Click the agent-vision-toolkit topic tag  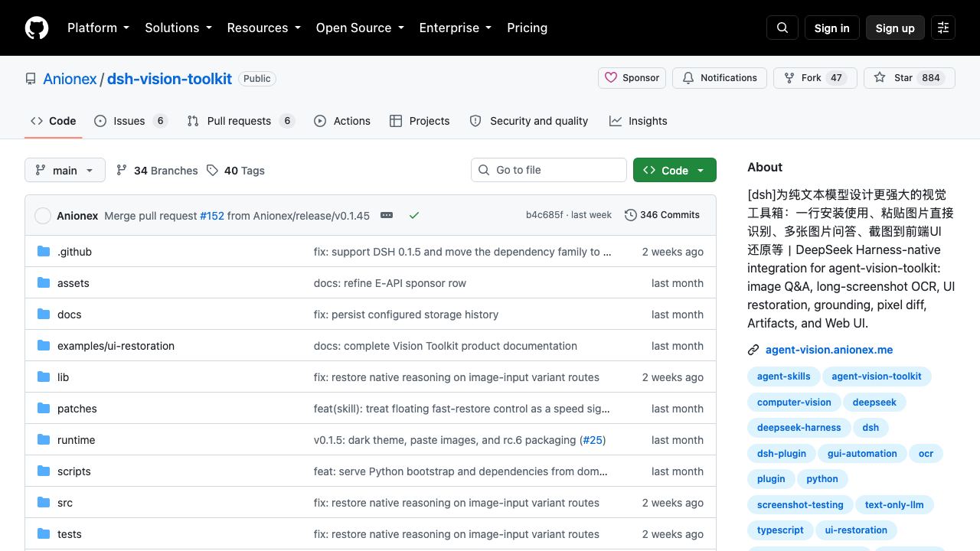tap(877, 376)
